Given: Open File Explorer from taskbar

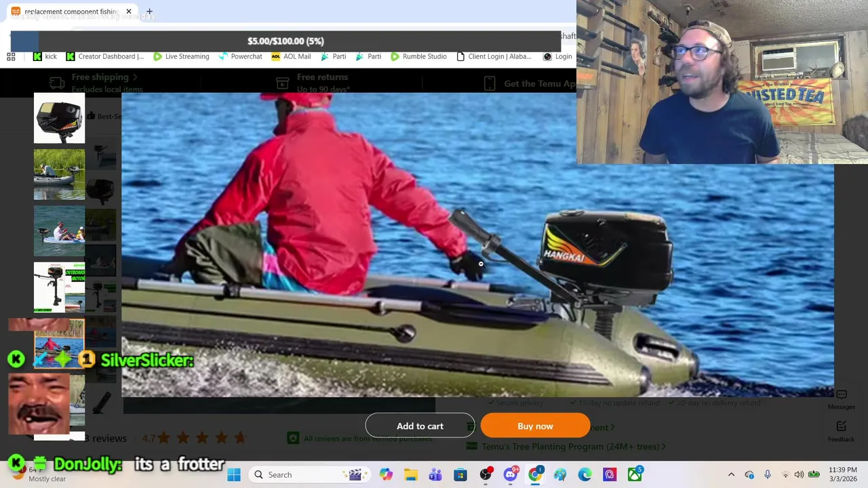Looking at the screenshot, I should (x=411, y=474).
